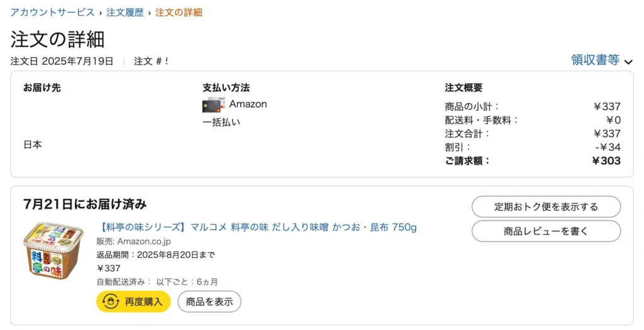Click the credit card icon beside Amazon
Image resolution: width=644 pixels, height=330 pixels.
tap(214, 104)
